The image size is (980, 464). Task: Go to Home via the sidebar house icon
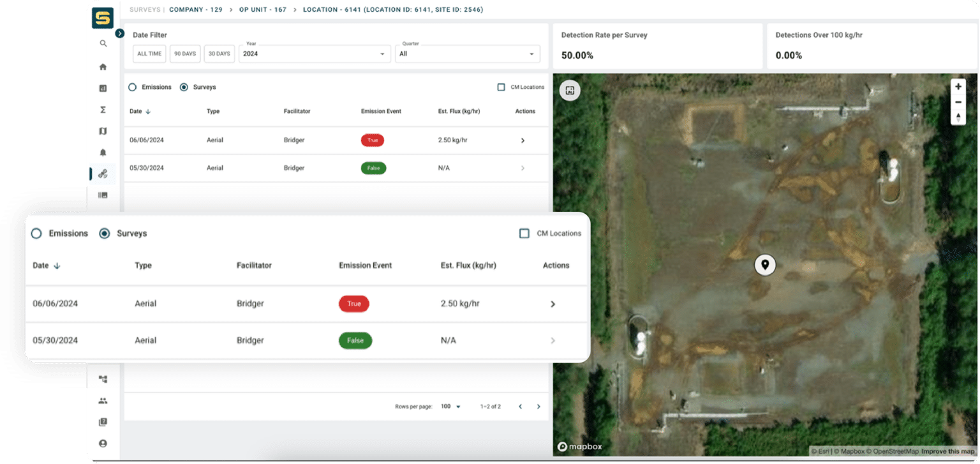coord(103,67)
